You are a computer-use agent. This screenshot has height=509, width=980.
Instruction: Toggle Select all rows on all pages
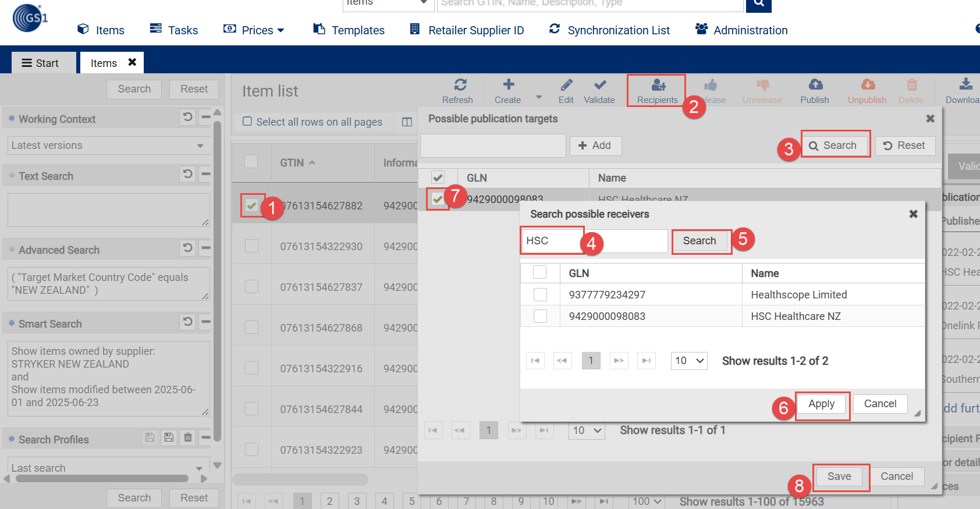pos(247,122)
